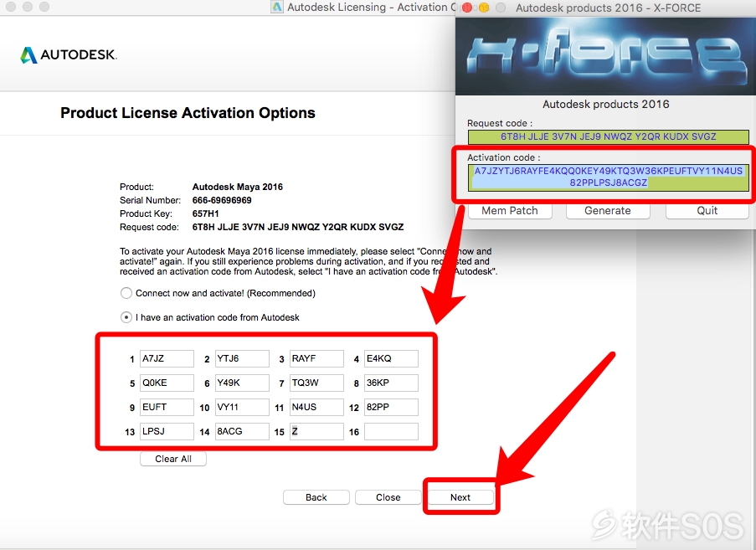Click the serial number 666-69696969
The image size is (756, 550).
point(222,200)
